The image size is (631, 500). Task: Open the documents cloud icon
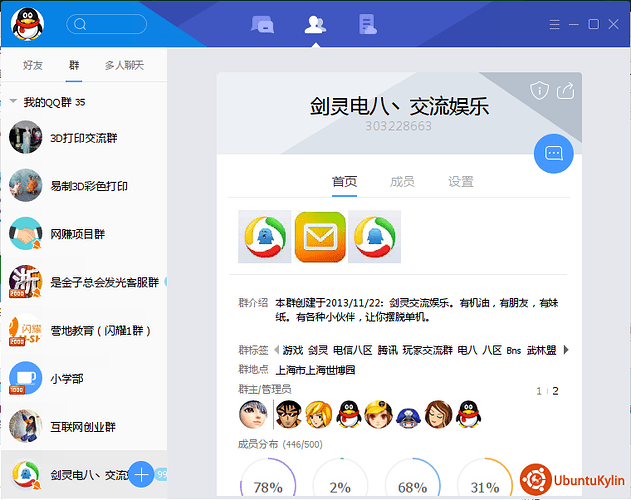368,24
